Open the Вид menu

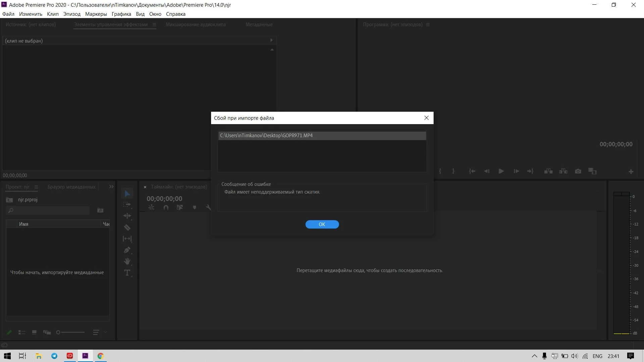coord(140,14)
